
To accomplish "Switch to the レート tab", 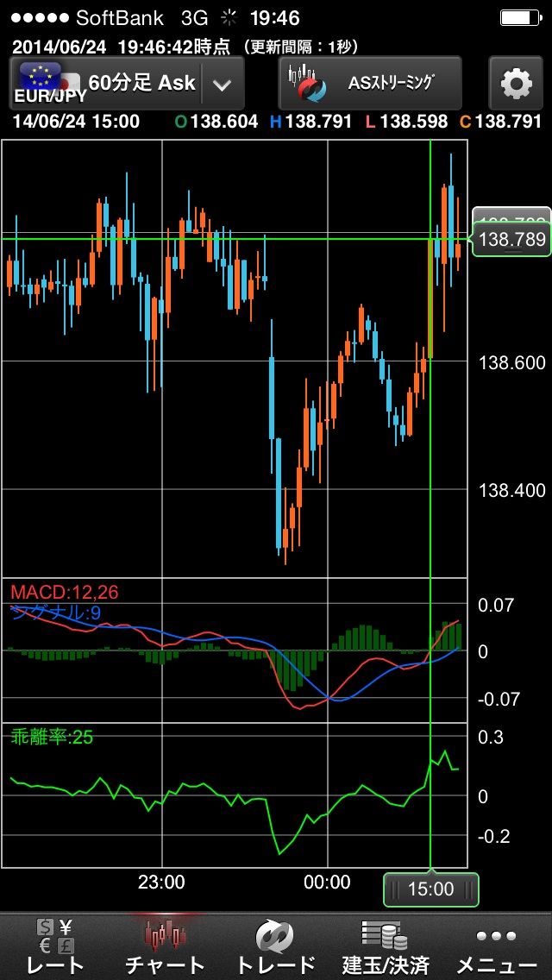I will click(x=55, y=945).
